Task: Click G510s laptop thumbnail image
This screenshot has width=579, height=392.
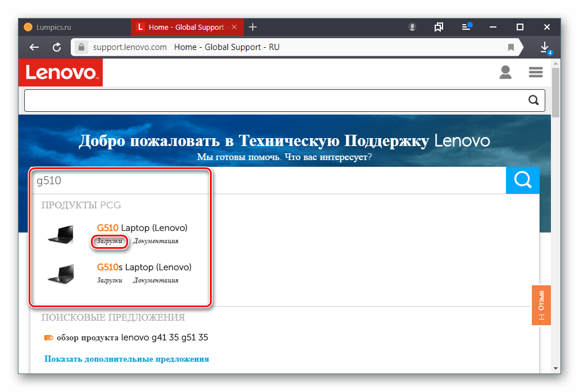Action: 61,274
